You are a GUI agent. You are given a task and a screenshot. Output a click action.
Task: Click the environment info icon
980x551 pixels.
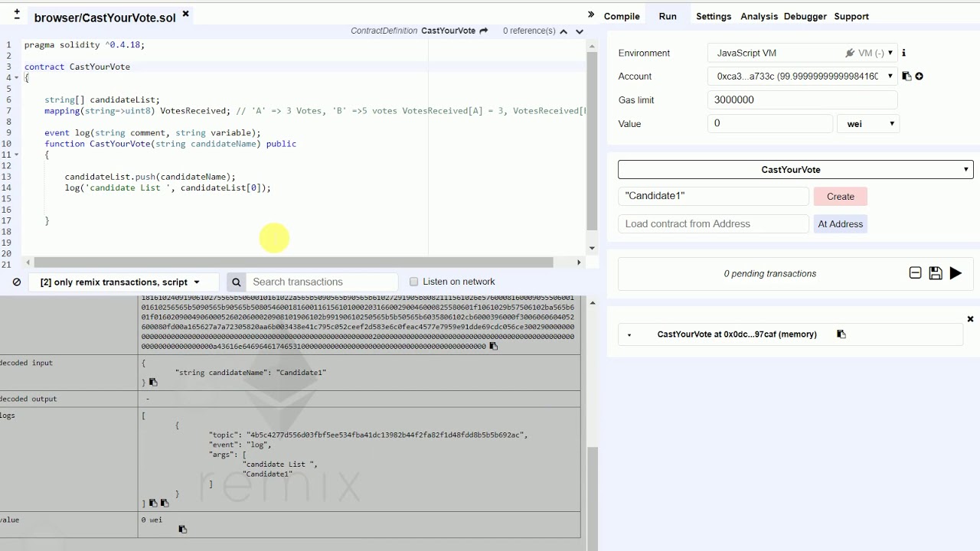pyautogui.click(x=903, y=53)
